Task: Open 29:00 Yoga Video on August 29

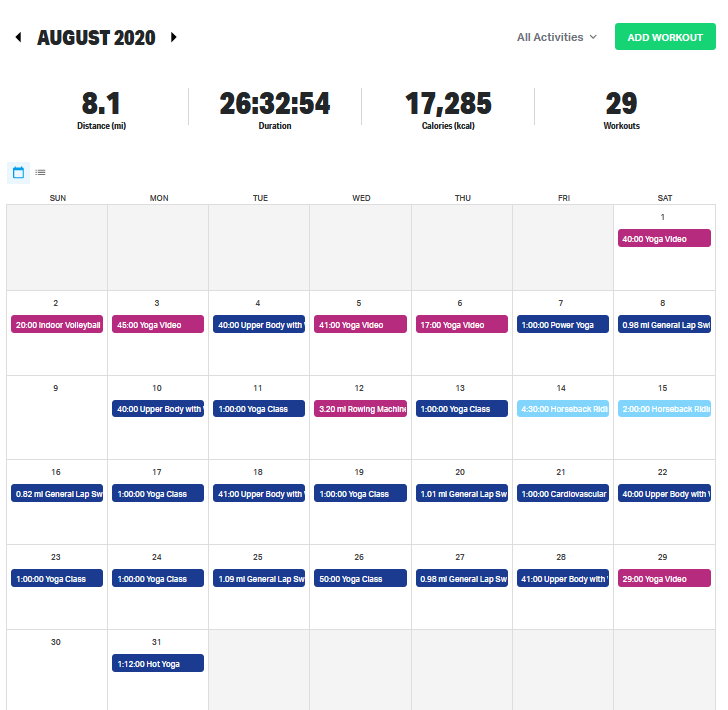Action: pyautogui.click(x=664, y=579)
